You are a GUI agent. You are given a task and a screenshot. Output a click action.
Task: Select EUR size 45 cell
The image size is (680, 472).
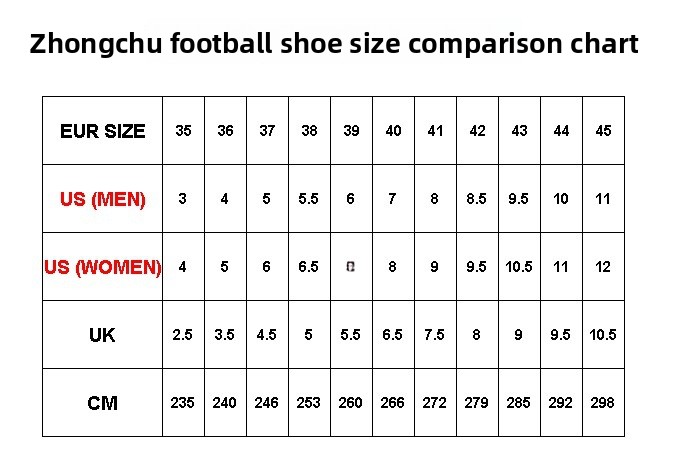[603, 131]
